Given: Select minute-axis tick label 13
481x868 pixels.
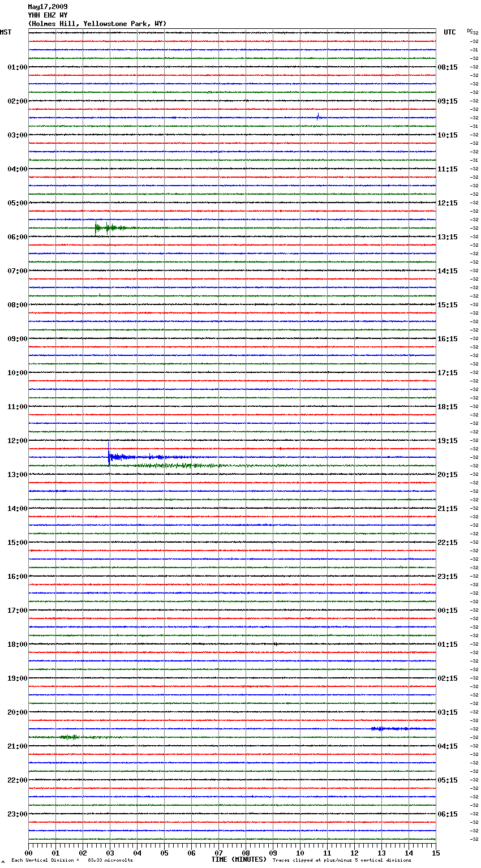Looking at the screenshot, I should 381,853.
